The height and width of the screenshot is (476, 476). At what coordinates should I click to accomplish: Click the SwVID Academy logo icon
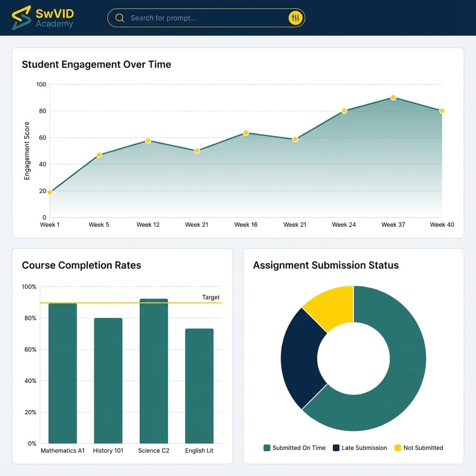[20, 18]
